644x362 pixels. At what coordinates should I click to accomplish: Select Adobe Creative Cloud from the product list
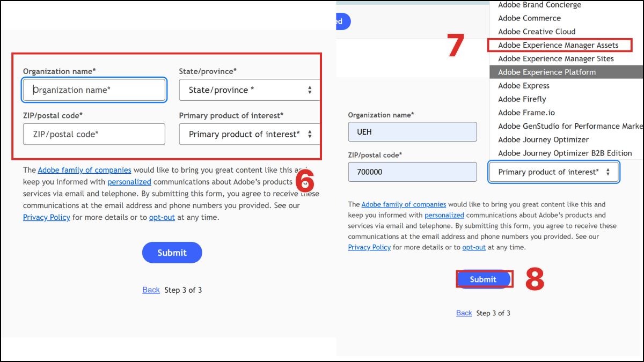click(x=537, y=32)
